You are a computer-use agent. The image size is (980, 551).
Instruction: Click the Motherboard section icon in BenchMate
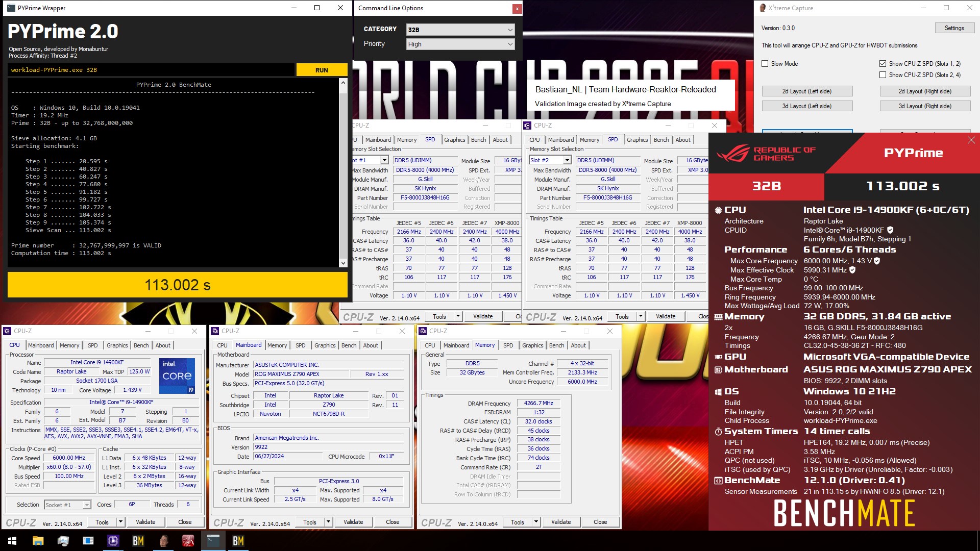pos(718,370)
